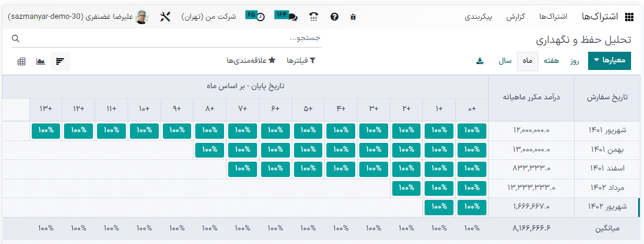Select the سال (year) interval
This screenshot has width=644, height=244.
(x=505, y=61)
